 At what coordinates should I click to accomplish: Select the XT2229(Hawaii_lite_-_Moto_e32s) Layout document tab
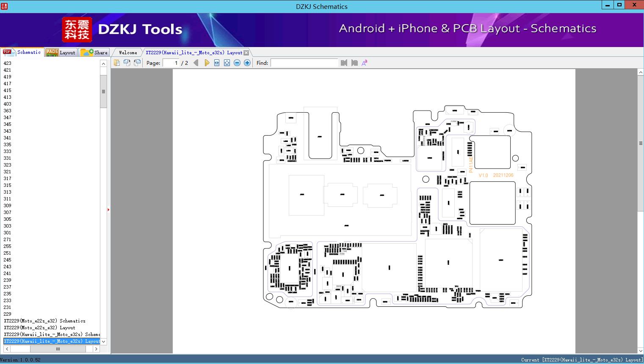pyautogui.click(x=194, y=53)
